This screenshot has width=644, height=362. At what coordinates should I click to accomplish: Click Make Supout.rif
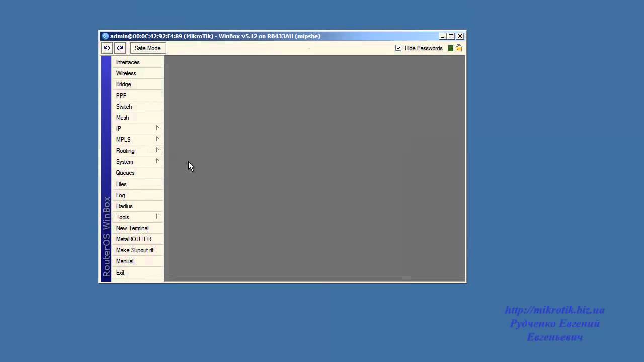point(137,250)
